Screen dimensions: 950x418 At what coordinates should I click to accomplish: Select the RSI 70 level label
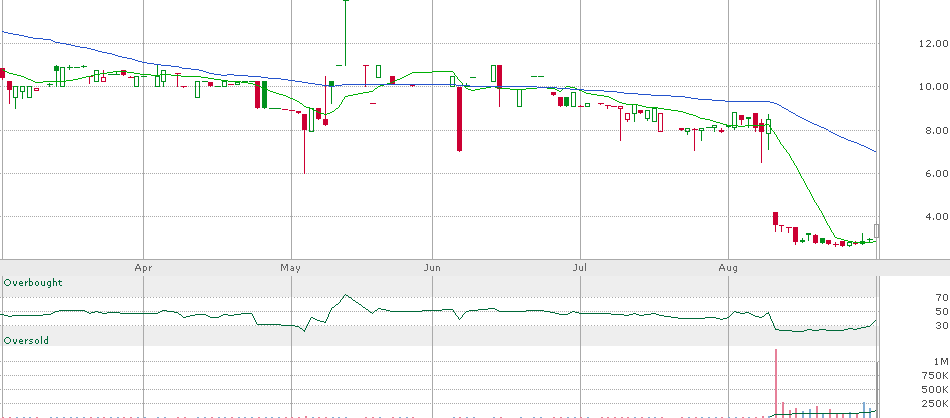click(941, 297)
